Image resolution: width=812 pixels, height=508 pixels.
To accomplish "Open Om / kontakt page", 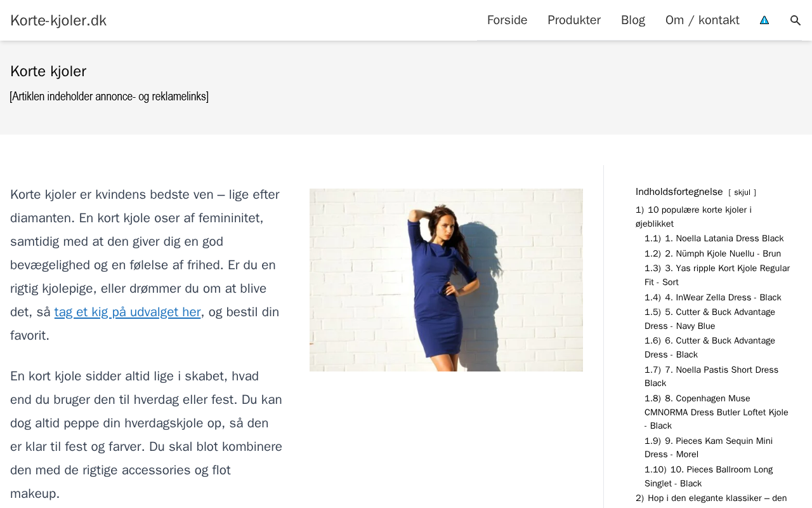I will pos(702,20).
